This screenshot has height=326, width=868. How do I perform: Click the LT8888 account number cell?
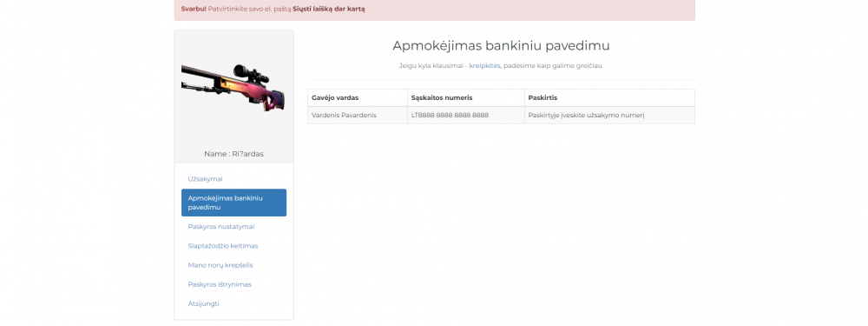(x=466, y=116)
